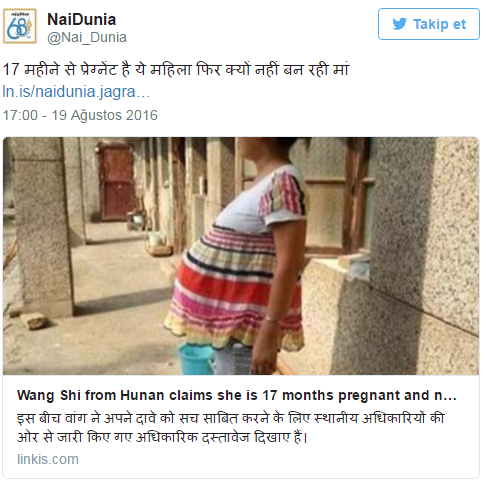
Task: Open the NaiDunia profile avatar
Action: tap(20, 26)
